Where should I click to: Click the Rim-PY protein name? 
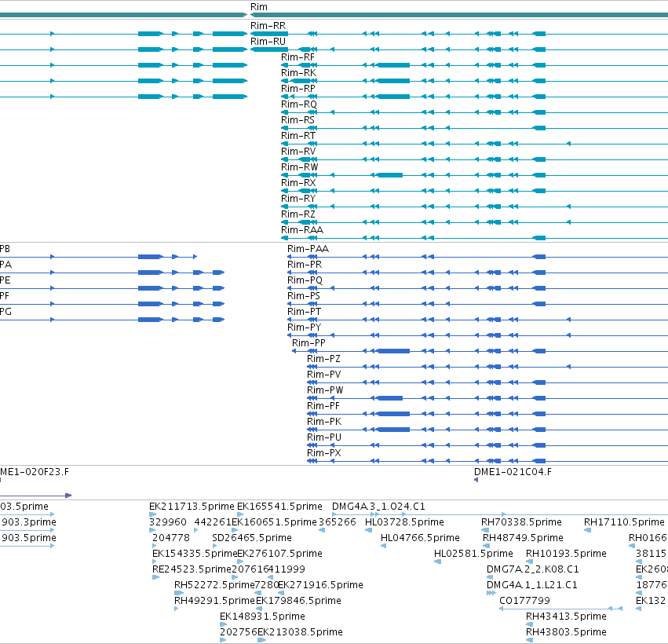[x=305, y=327]
